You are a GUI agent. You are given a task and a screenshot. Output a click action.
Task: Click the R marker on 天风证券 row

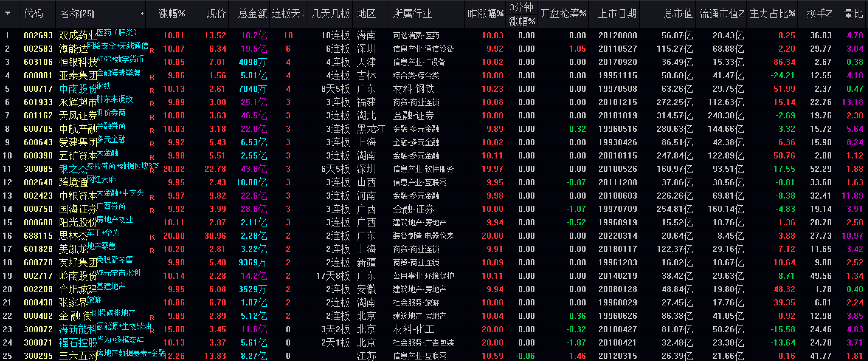(x=152, y=117)
